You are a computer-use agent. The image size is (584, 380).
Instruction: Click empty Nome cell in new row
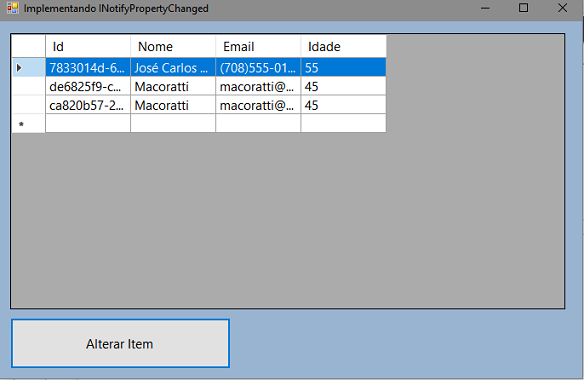click(x=173, y=123)
